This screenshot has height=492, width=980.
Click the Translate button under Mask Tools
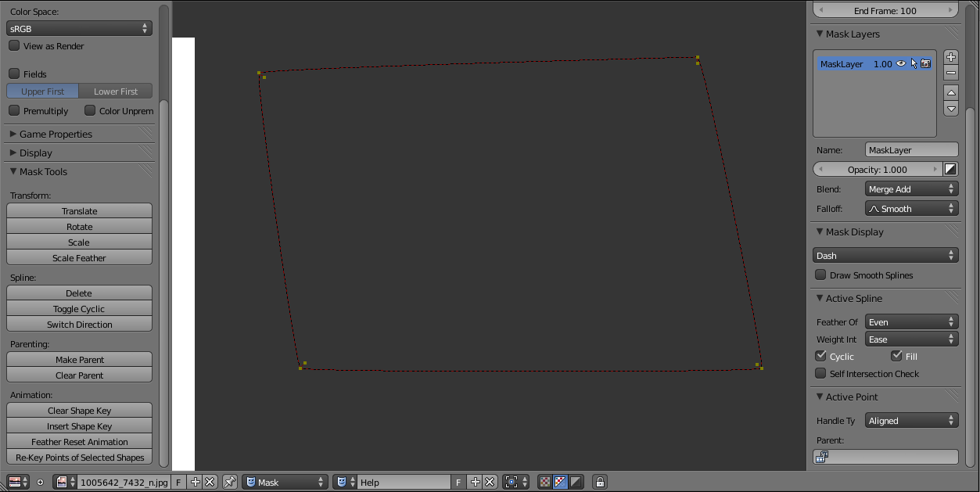tap(78, 210)
